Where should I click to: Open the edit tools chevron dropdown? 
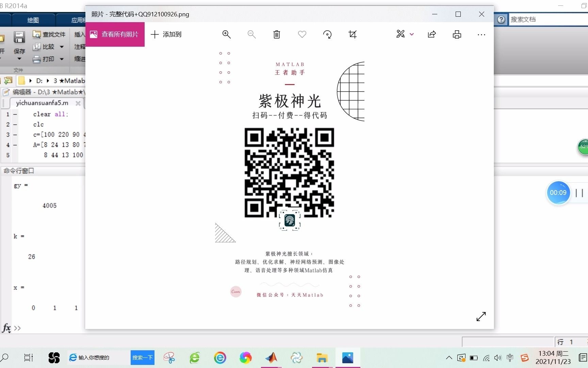pos(412,34)
